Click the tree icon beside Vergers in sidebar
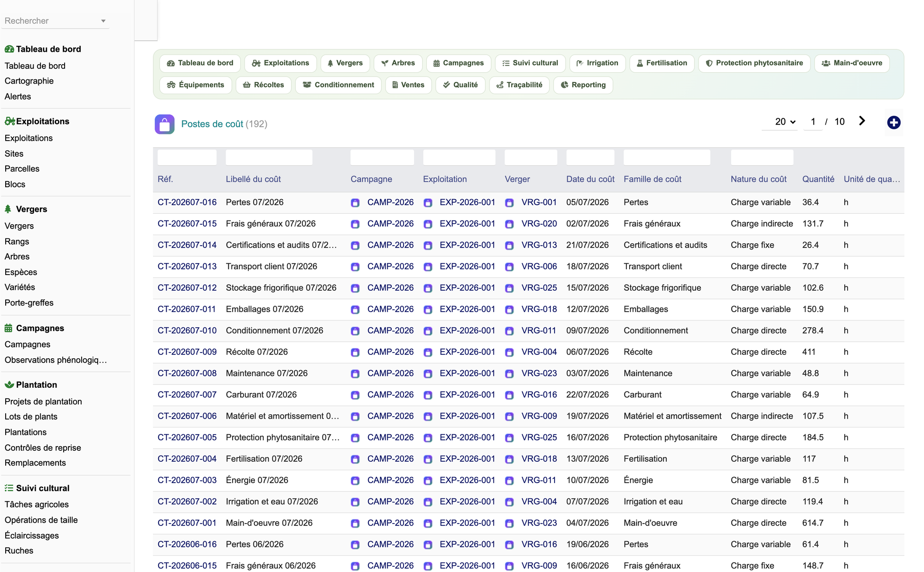Viewport: 924px width, 572px height. pos(8,209)
